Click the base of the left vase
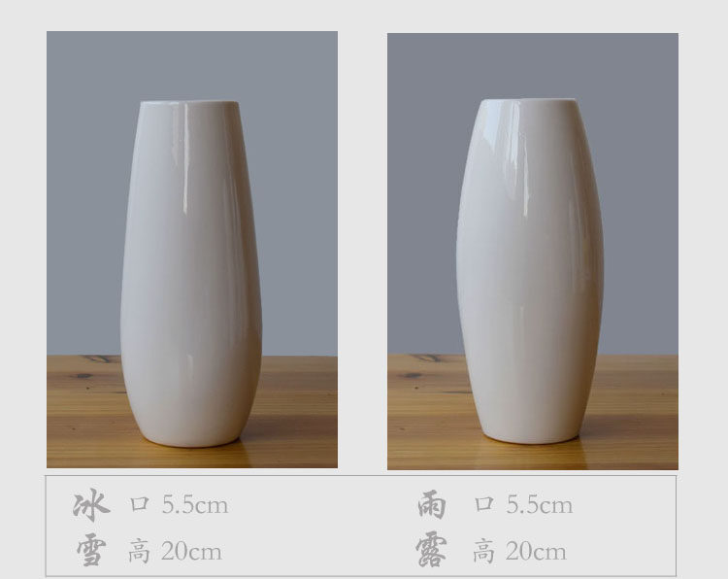Screen dimensions: 728x579 [192, 437]
